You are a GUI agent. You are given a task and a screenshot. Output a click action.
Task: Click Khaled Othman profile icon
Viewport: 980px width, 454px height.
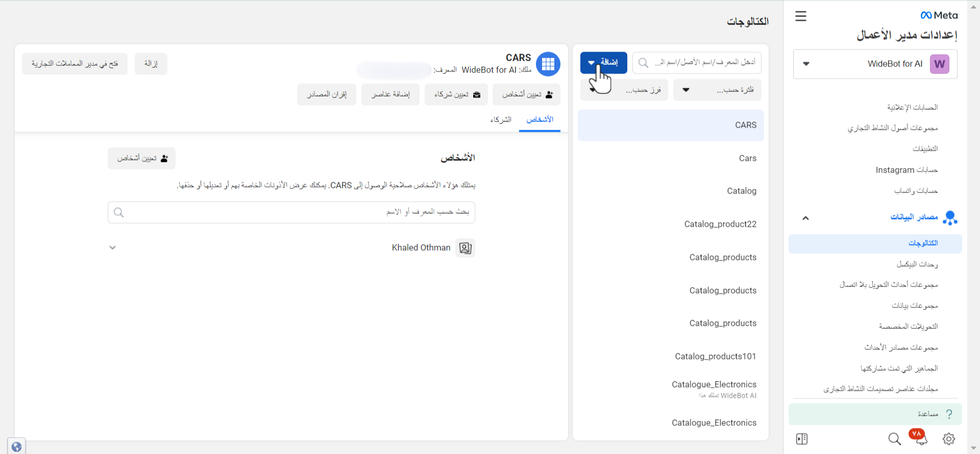point(465,248)
